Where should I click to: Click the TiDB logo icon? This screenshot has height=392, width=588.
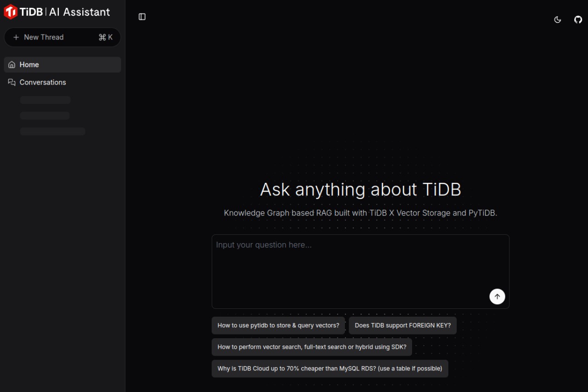(11, 12)
